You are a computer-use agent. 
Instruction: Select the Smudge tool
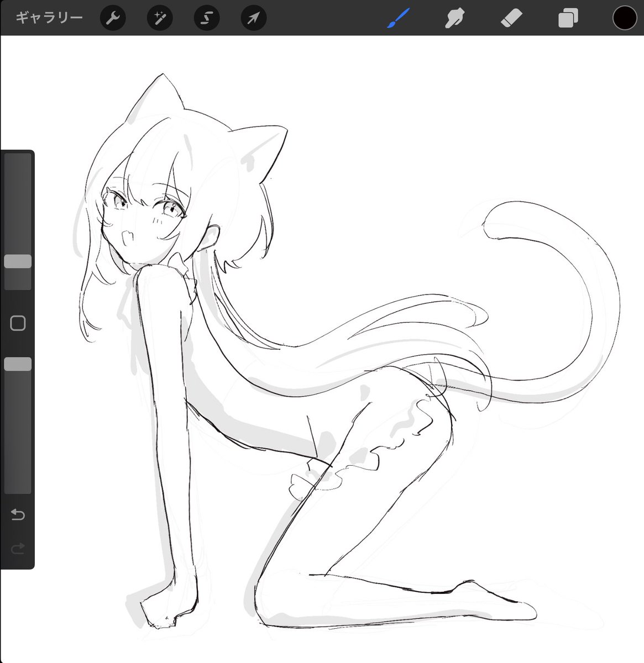pos(454,18)
